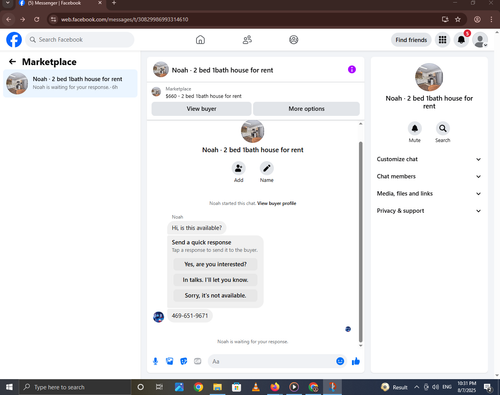Click the View buyer button
The height and width of the screenshot is (395, 500).
point(201,109)
